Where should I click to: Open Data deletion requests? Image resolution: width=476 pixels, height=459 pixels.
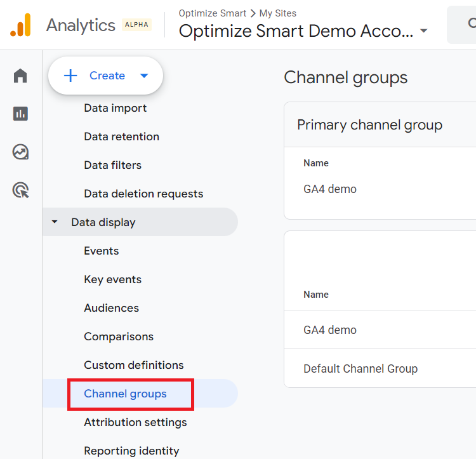click(143, 194)
